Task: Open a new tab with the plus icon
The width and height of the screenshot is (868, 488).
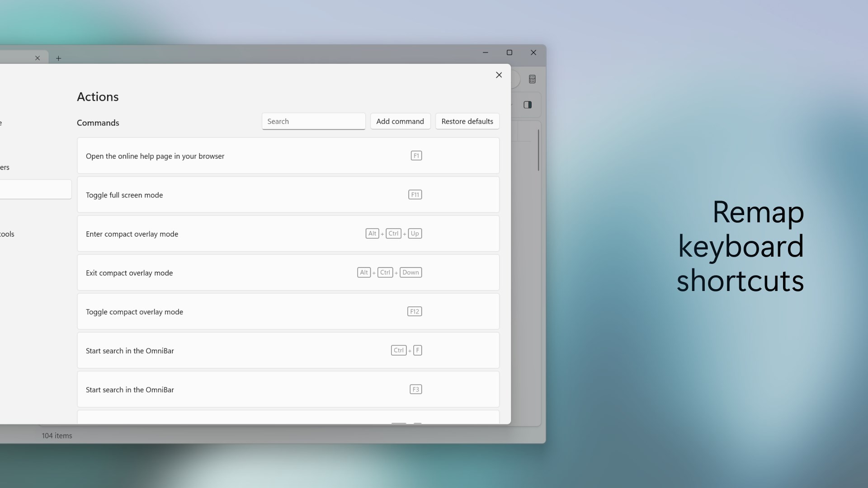Action: pyautogui.click(x=59, y=58)
